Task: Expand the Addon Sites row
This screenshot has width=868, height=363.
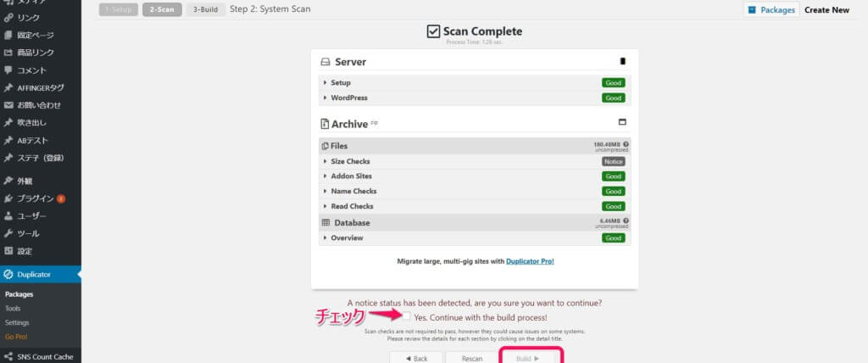Action: (x=475, y=176)
